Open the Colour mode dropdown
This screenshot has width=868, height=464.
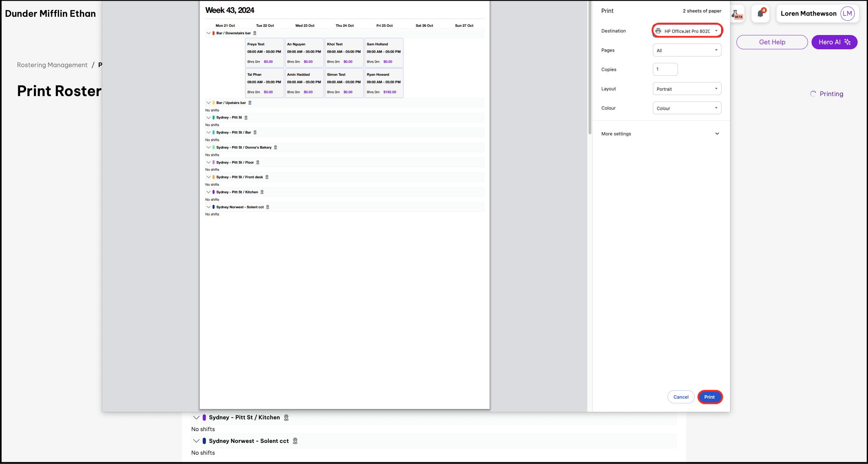coord(687,108)
